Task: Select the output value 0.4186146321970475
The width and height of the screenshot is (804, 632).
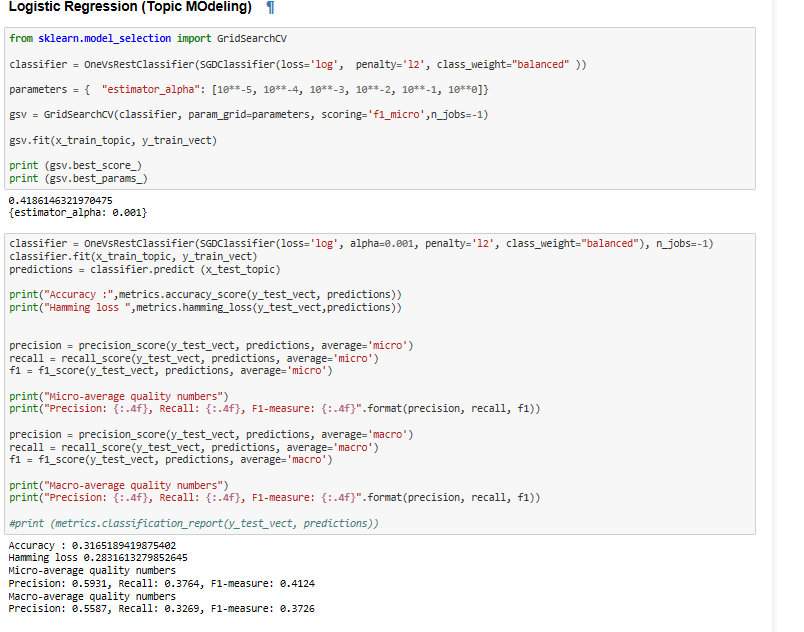Action: pyautogui.click(x=61, y=200)
